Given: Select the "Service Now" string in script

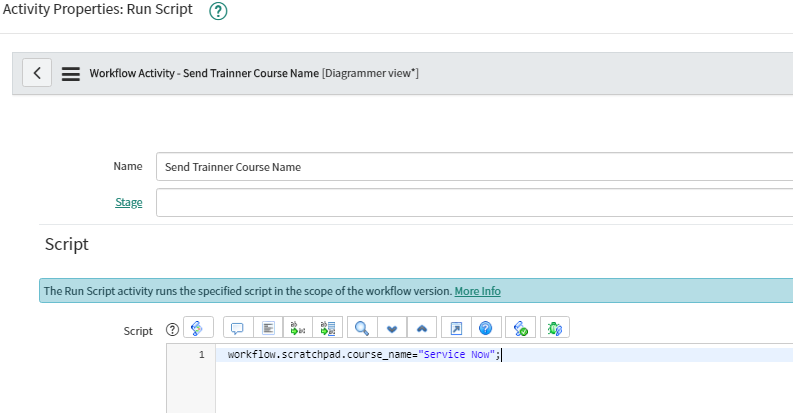Looking at the screenshot, I should point(457,354).
